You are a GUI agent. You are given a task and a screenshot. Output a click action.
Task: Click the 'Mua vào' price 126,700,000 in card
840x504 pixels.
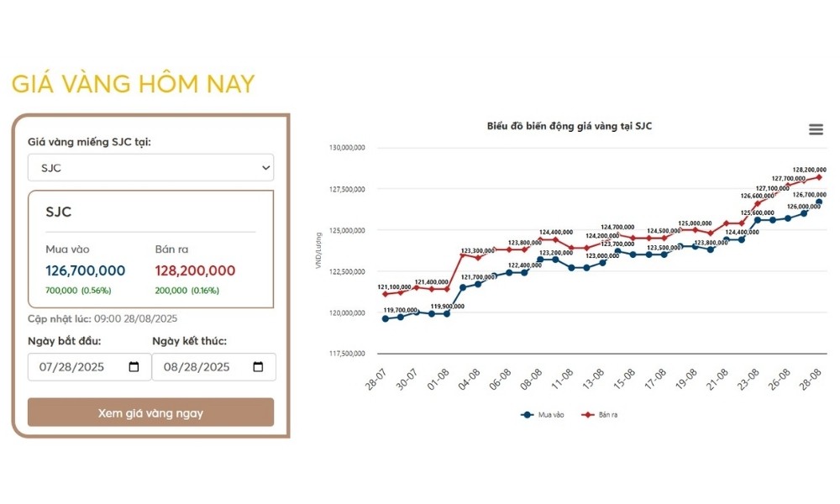[86, 270]
